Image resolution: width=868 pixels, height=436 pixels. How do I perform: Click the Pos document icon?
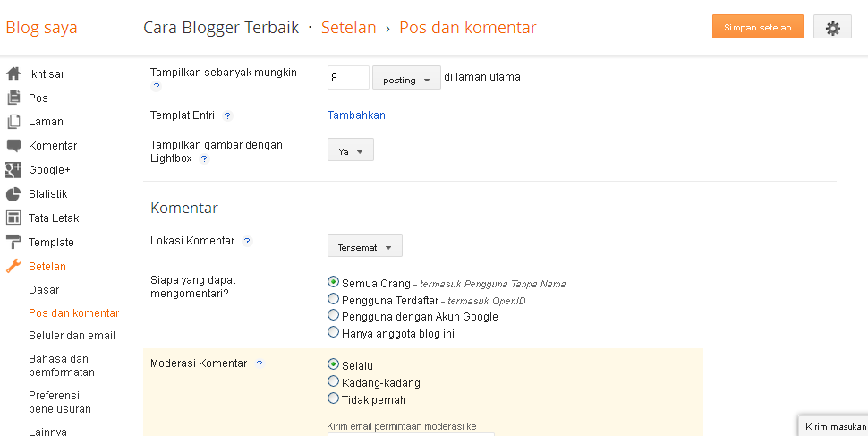[x=13, y=98]
